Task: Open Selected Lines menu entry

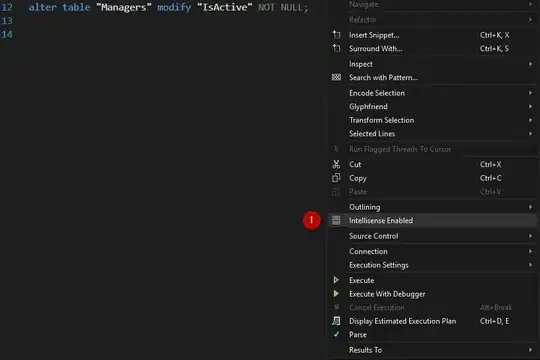Action: (432, 134)
